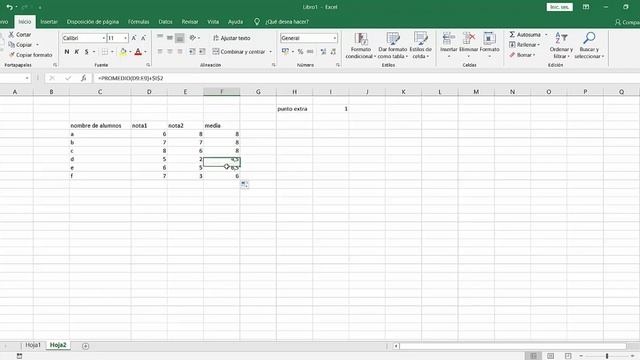The image size is (640, 360).
Task: Apply the yellow fill color
Action: (x=123, y=52)
